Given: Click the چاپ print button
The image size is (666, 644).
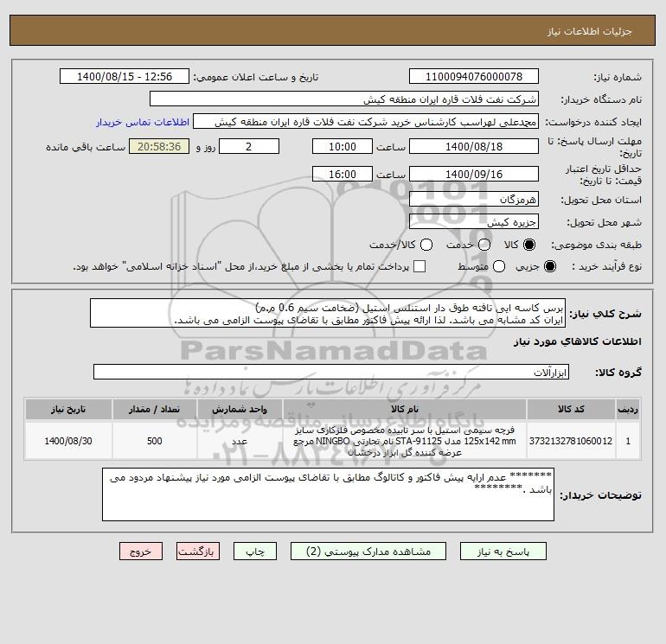Looking at the screenshot, I should click(x=255, y=551).
